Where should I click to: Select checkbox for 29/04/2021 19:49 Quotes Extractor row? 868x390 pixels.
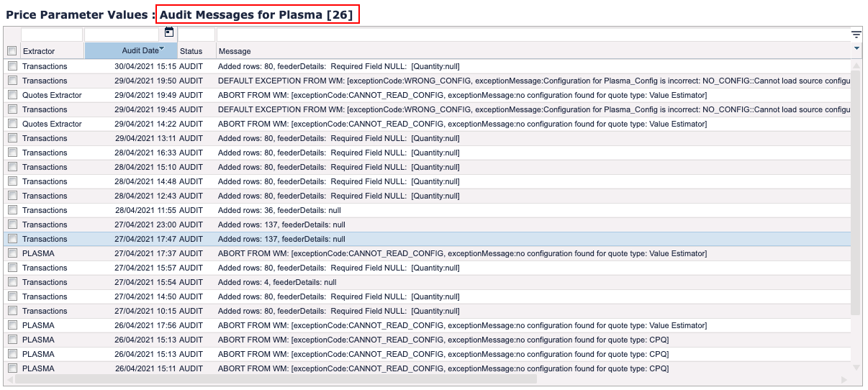tap(12, 95)
